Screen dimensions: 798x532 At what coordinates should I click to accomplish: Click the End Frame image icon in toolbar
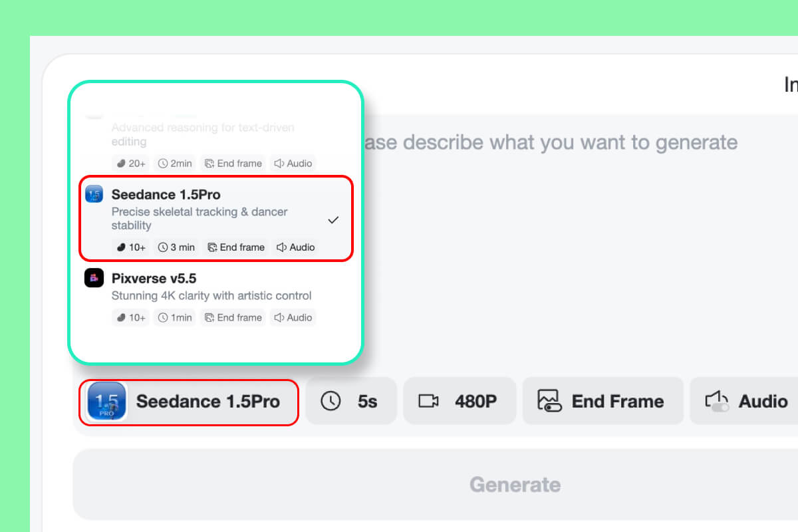point(549,400)
